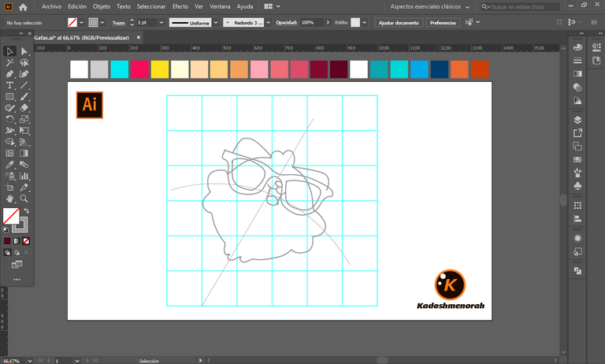Image resolution: width=605 pixels, height=364 pixels.
Task: Select the Gradient tool
Action: click(24, 154)
